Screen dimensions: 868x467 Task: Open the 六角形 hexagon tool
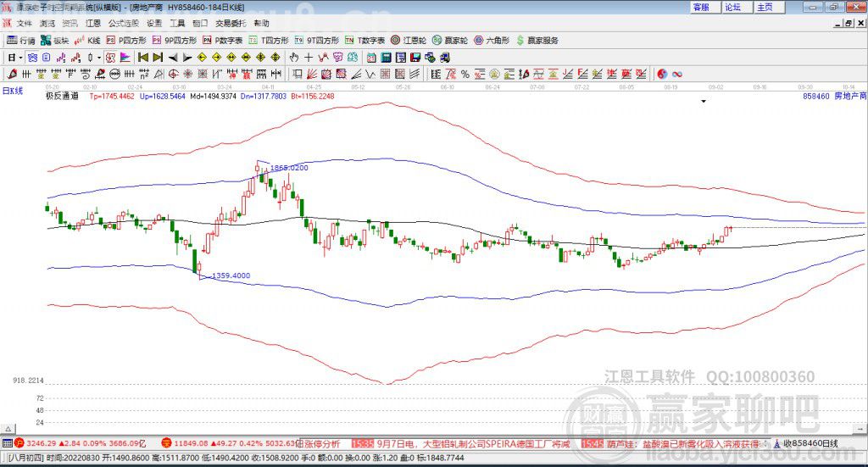point(492,41)
